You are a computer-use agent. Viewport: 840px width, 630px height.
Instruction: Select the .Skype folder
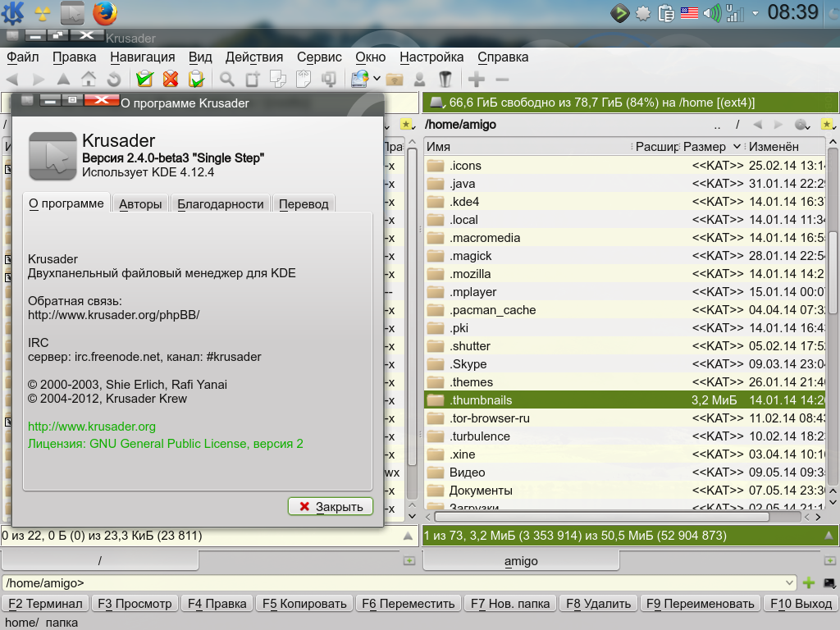click(x=624, y=363)
